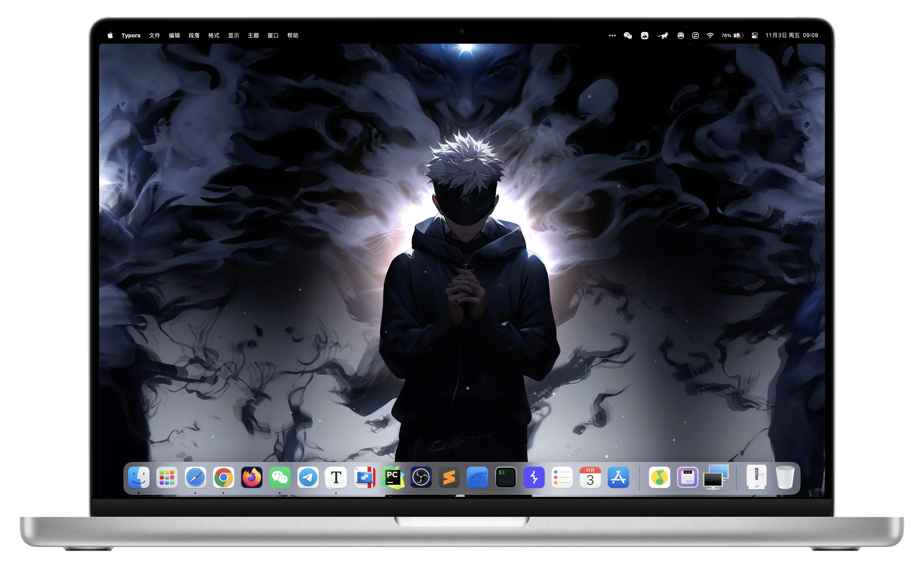
Task: Open the green WeChat dock icon
Action: [x=280, y=477]
